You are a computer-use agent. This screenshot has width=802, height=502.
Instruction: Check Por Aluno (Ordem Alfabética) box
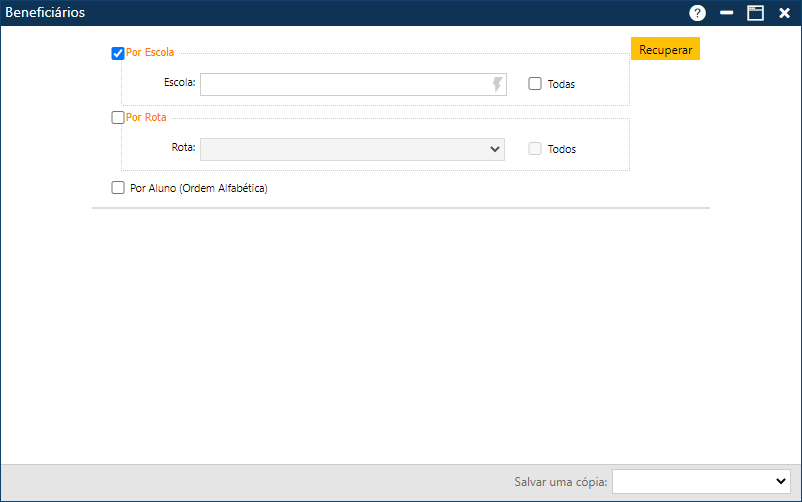(118, 187)
